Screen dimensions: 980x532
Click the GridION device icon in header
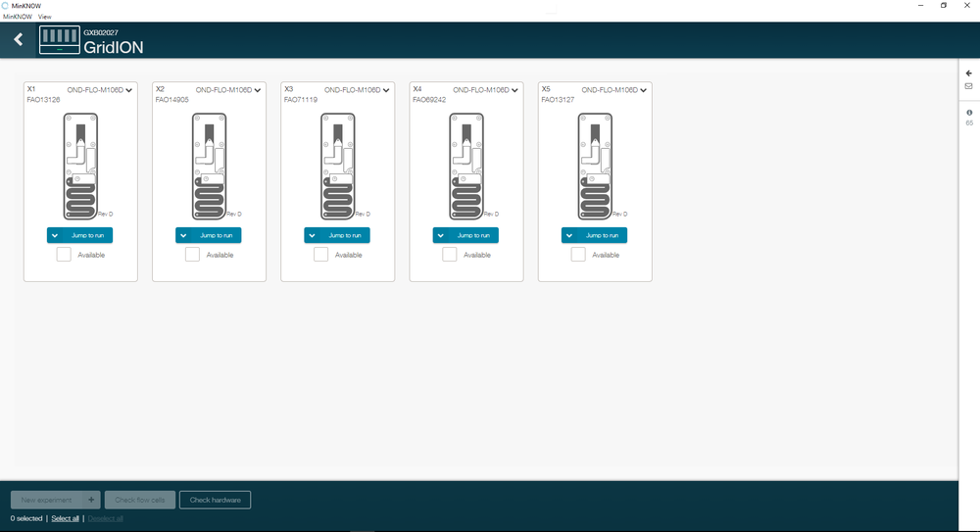60,40
